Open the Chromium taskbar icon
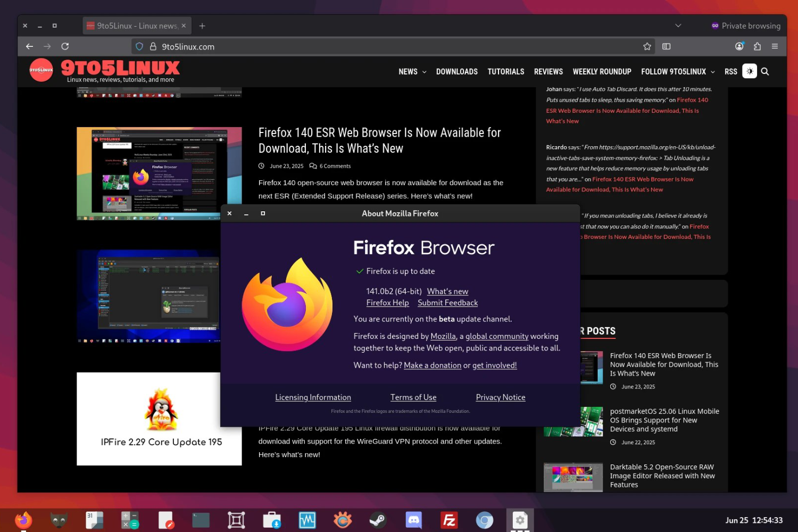Image resolution: width=798 pixels, height=532 pixels. (x=485, y=520)
